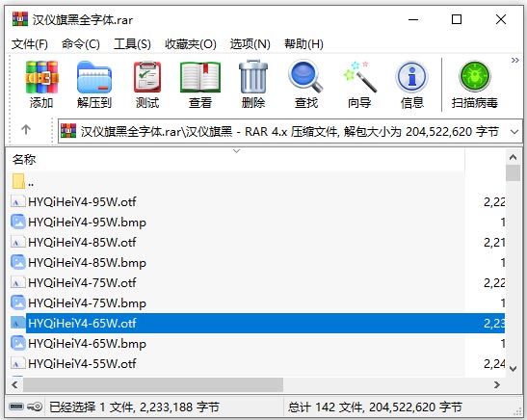Launch the 向导 (Wizard) wand icon
This screenshot has height=420, width=527.
(359, 77)
